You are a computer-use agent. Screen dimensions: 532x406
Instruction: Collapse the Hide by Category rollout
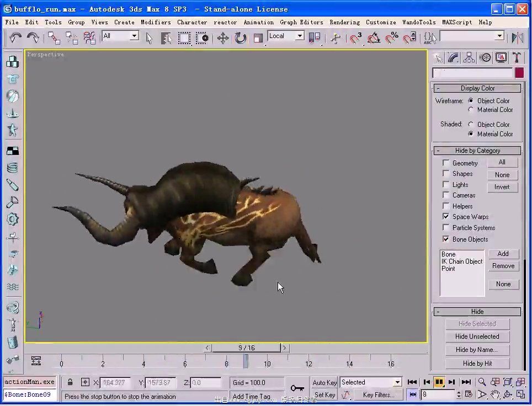(x=477, y=151)
